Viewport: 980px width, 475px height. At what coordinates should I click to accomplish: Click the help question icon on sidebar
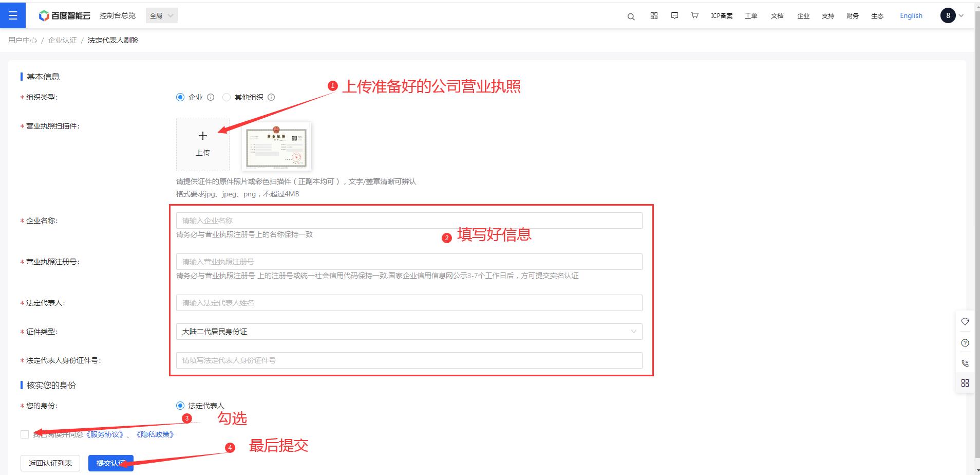tap(965, 343)
